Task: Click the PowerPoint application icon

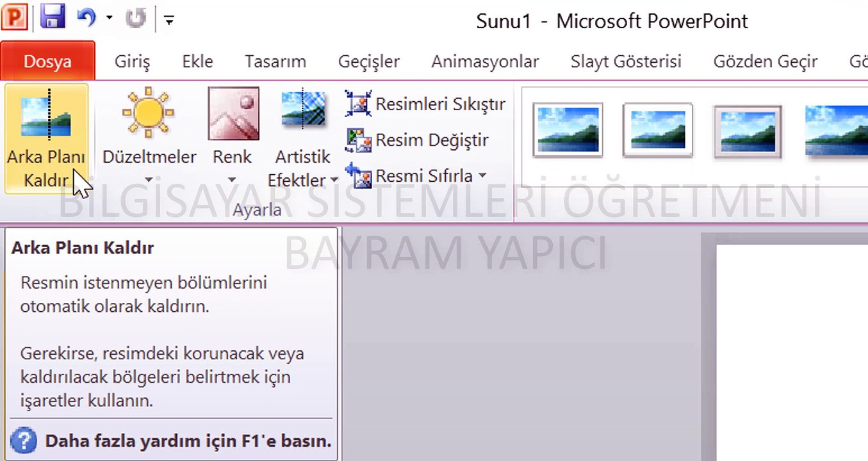Action: click(x=13, y=18)
